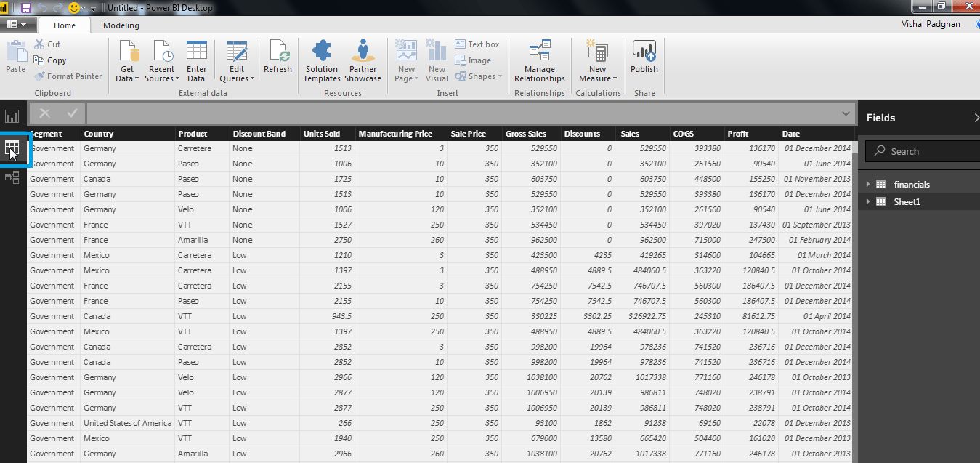Select the Sale Price column header
Image resolution: width=980 pixels, height=463 pixels.
pos(475,134)
